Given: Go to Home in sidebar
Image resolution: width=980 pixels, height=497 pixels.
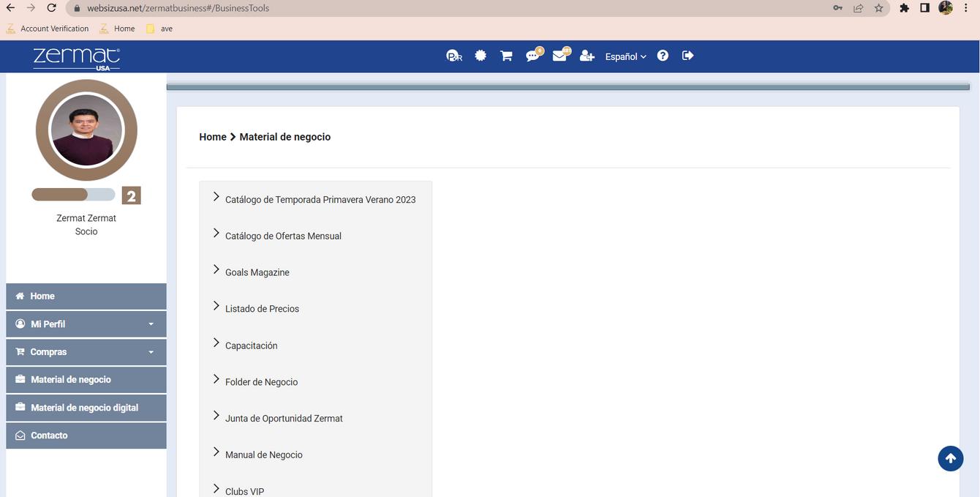Looking at the screenshot, I should tap(86, 296).
